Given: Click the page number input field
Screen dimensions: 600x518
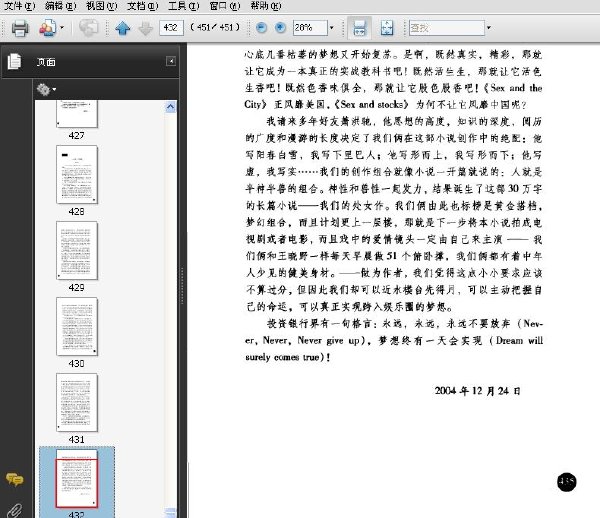Looking at the screenshot, I should (171, 29).
